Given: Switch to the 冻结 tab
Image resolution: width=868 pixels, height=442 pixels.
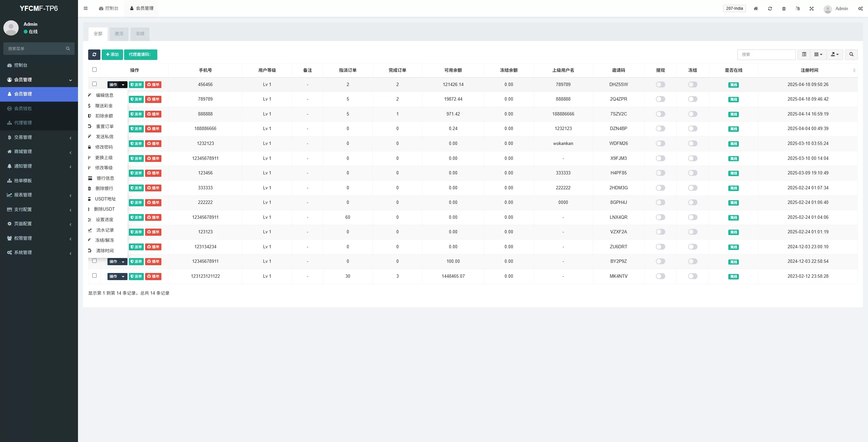Looking at the screenshot, I should pyautogui.click(x=140, y=34).
